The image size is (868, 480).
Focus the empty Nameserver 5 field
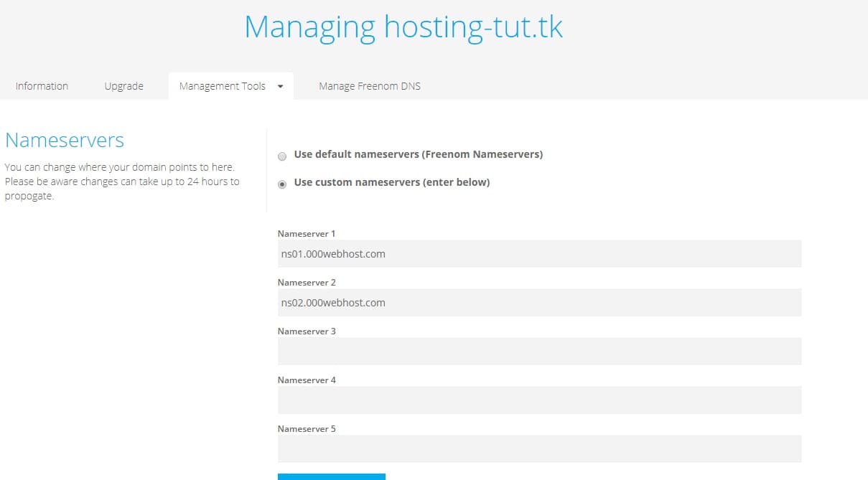tap(539, 449)
